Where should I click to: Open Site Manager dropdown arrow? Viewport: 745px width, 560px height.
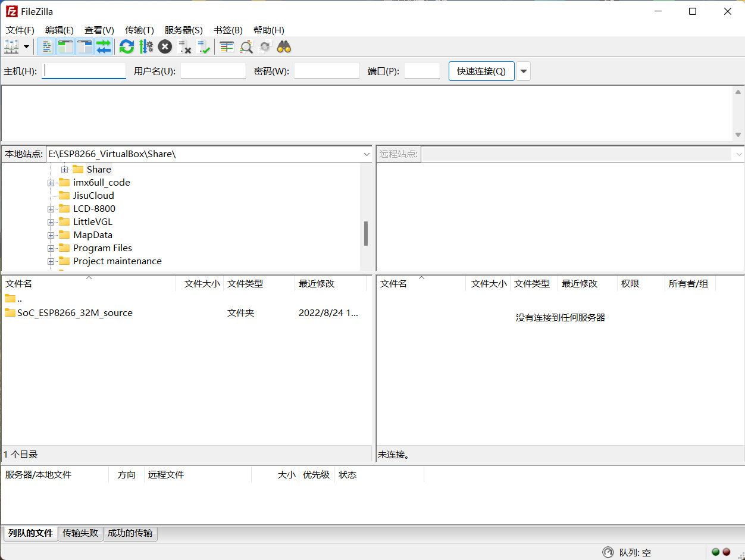click(x=26, y=46)
